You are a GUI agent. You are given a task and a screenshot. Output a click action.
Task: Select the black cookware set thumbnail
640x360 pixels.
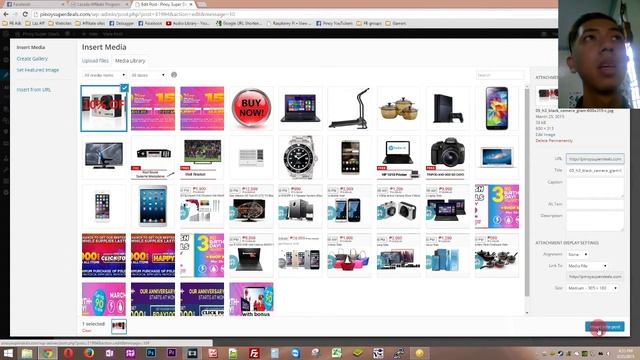[497, 256]
